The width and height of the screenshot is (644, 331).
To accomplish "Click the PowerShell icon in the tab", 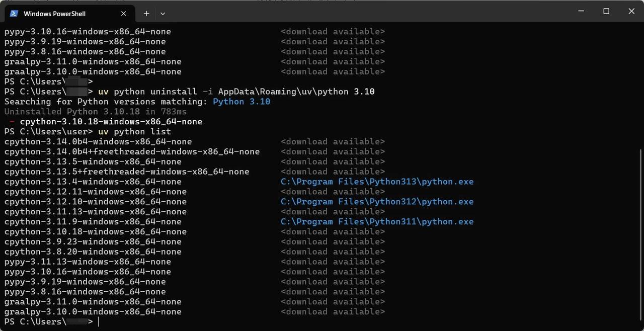I will 15,14.
